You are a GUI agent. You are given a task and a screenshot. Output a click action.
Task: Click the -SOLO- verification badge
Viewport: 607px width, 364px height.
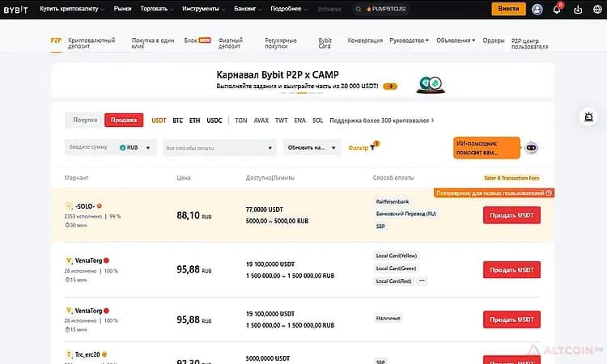100,206
